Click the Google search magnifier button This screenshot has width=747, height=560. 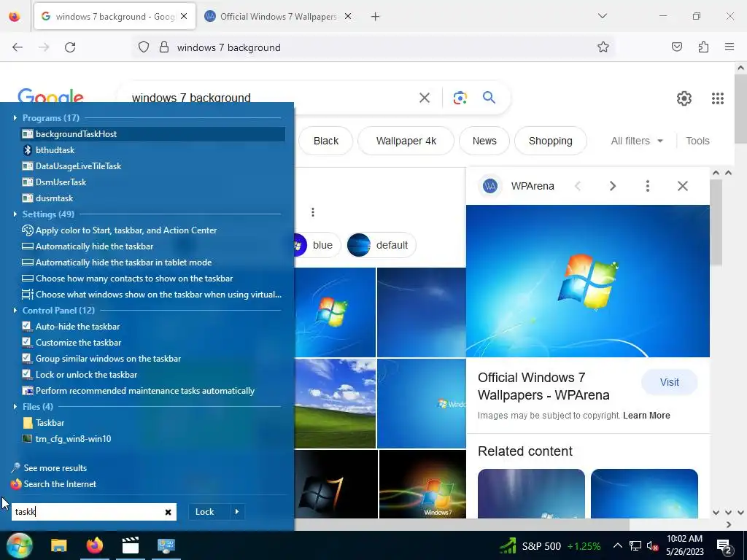pyautogui.click(x=489, y=98)
